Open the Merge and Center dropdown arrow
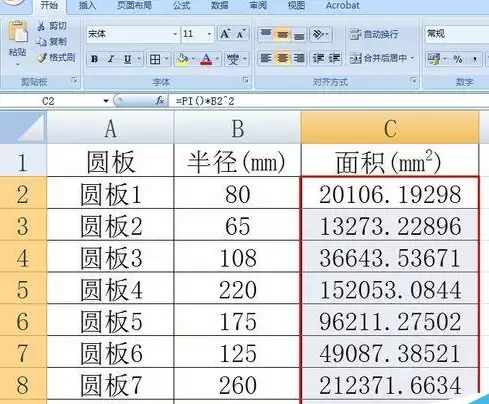489x404 pixels. coord(413,58)
